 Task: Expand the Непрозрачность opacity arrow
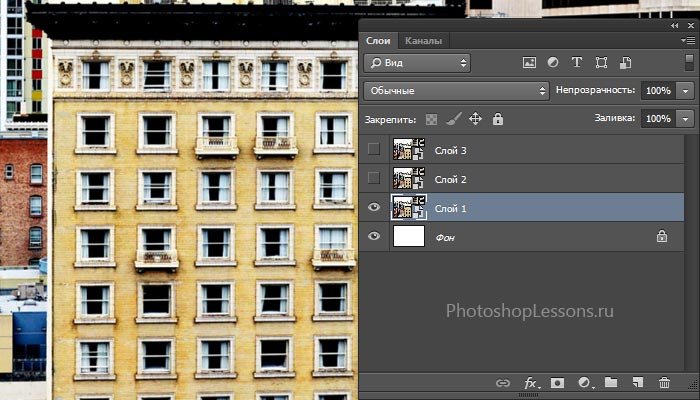(685, 91)
